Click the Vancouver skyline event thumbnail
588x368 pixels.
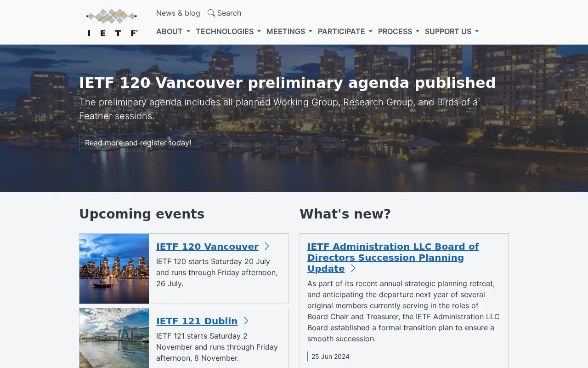click(114, 269)
